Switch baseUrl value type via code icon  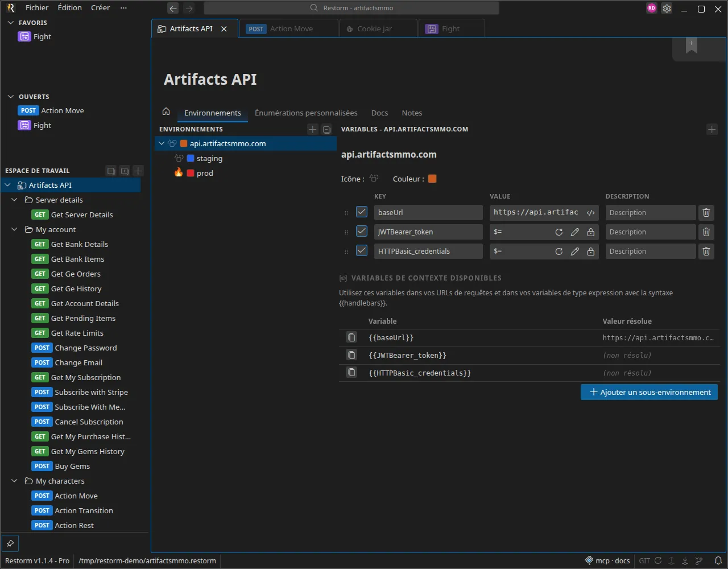591,213
